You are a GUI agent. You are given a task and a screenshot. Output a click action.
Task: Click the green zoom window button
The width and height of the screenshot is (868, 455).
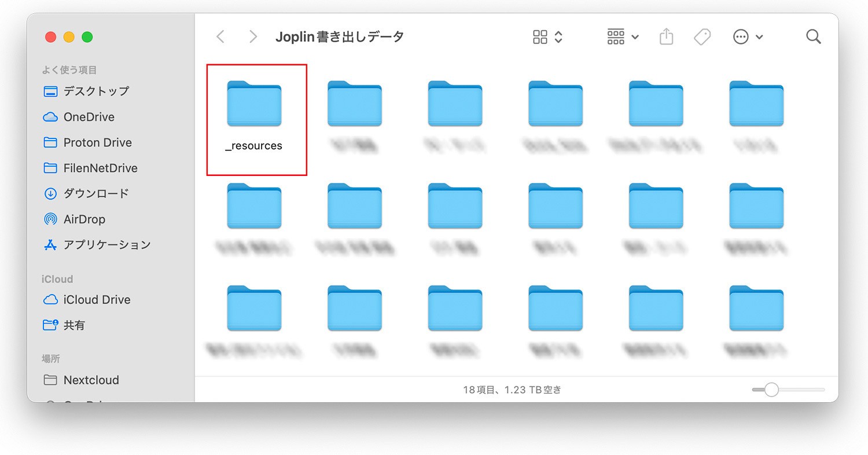87,37
